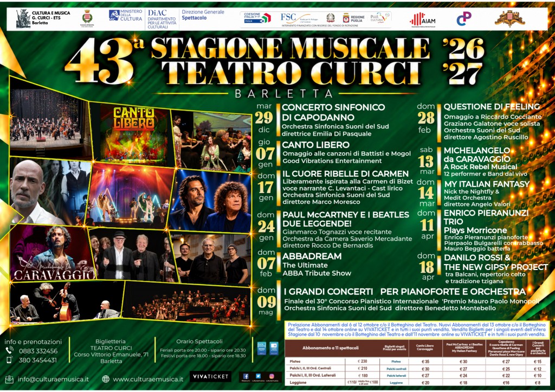The image size is (555, 392).
Task: Select the ABBA tribute stage photo
Action: pos(130,195)
